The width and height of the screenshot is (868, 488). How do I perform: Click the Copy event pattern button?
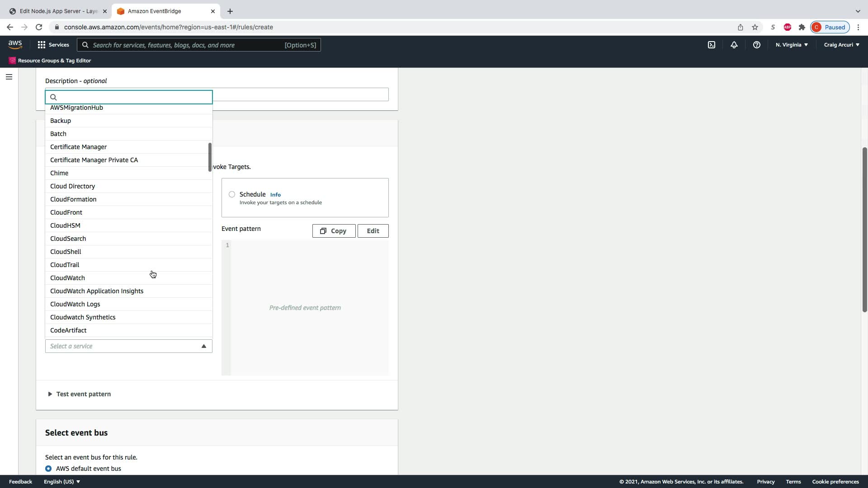pos(334,231)
